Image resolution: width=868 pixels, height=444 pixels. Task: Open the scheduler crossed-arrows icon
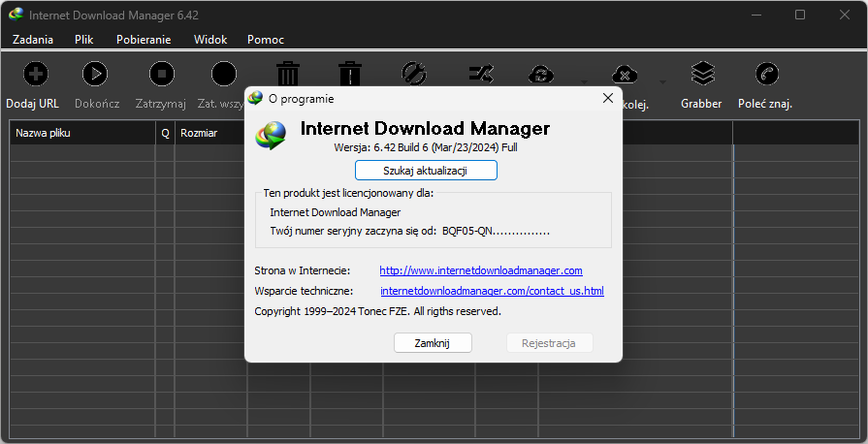pyautogui.click(x=481, y=73)
